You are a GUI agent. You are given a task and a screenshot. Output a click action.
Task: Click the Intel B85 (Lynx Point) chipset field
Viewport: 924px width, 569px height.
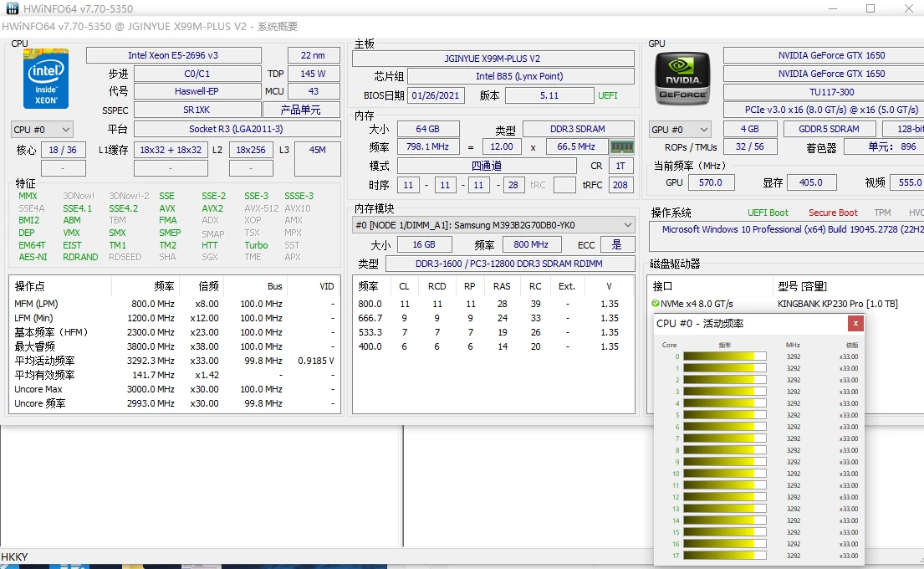click(520, 76)
